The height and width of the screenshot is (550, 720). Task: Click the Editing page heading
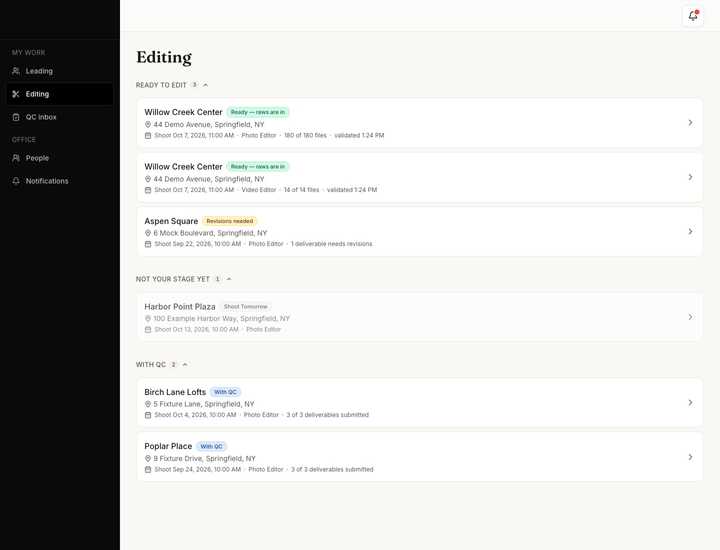click(164, 57)
